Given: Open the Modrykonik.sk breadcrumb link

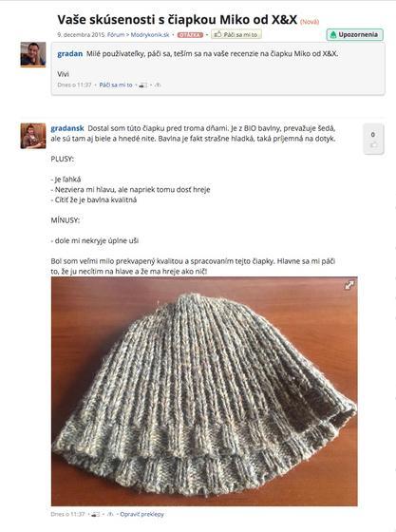Looking at the screenshot, I should tap(150, 34).
